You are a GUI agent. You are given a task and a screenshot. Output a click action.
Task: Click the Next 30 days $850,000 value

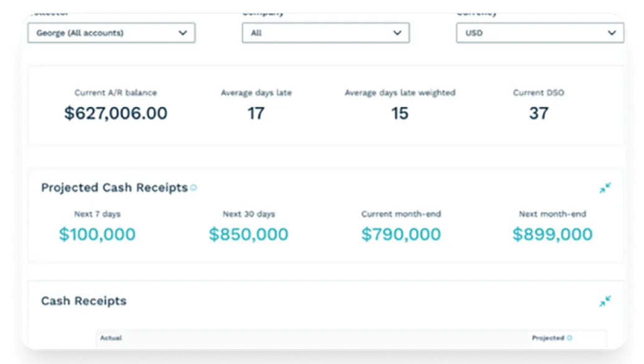tap(248, 235)
